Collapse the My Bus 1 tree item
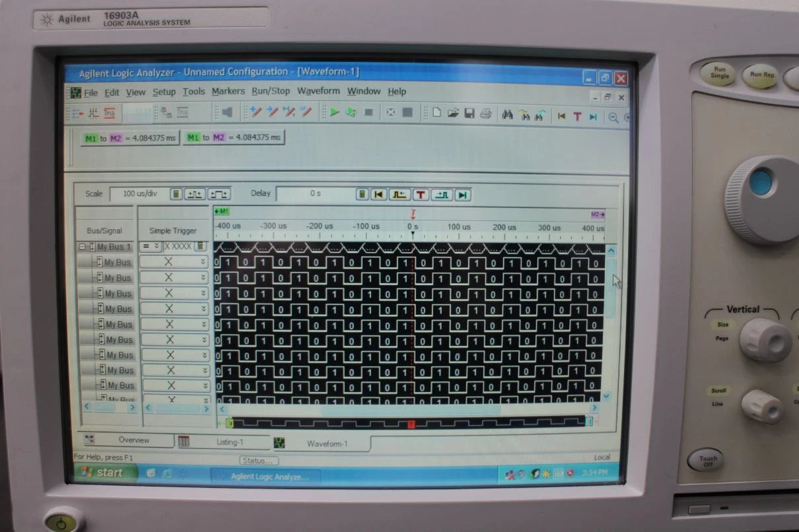This screenshot has height=532, width=799. click(82, 246)
